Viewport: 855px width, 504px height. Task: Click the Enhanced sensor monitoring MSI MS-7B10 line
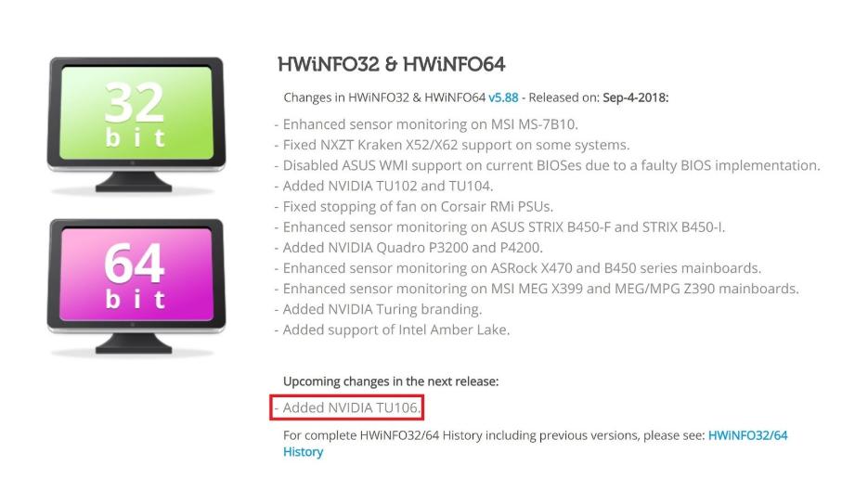click(426, 124)
